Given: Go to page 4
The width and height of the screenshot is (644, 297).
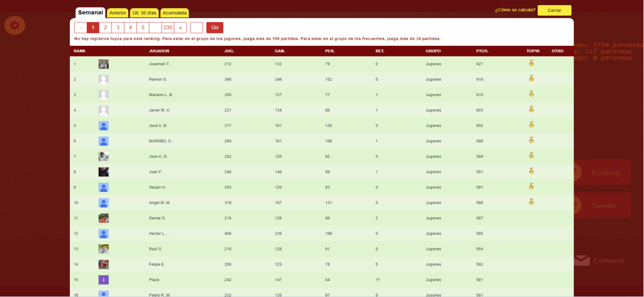Looking at the screenshot, I should point(131,28).
